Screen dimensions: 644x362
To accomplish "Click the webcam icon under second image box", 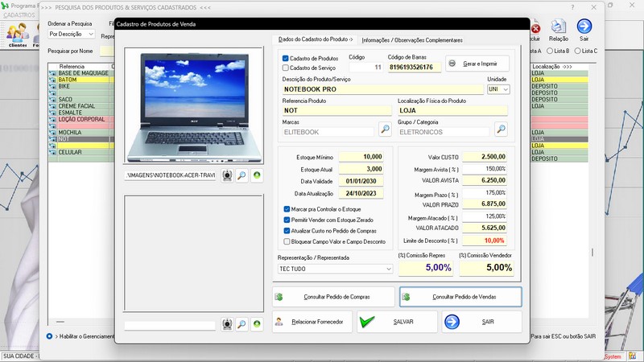I will (x=227, y=324).
